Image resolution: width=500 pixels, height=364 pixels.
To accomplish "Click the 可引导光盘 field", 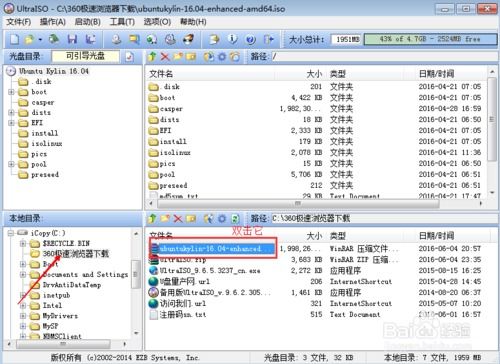I will [85, 56].
